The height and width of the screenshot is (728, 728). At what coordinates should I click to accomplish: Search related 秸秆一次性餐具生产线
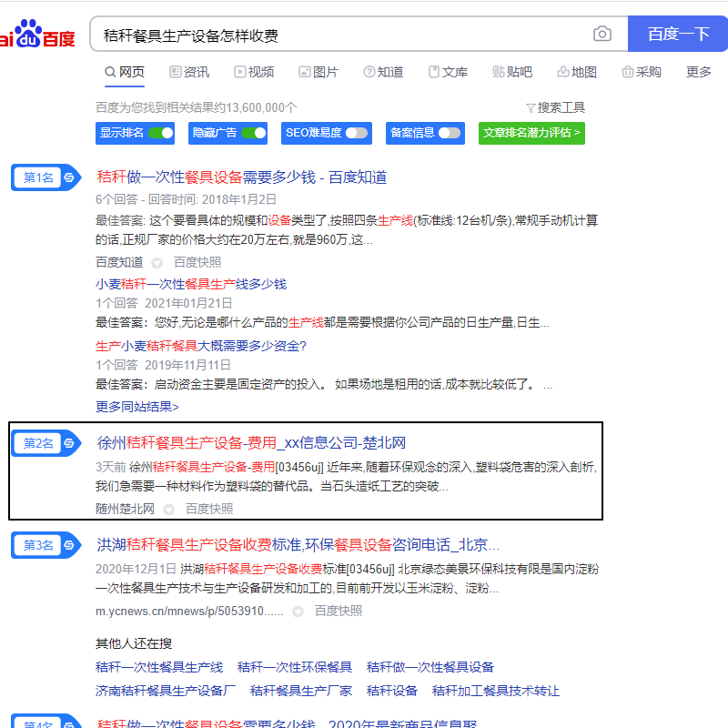pos(159,668)
